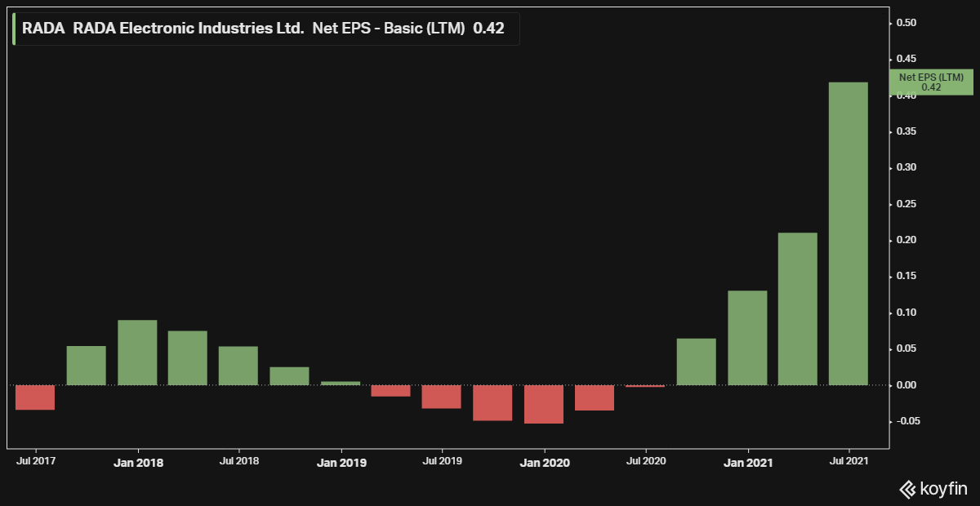
Task: Click the Jul 2018 date label
Action: [x=238, y=460]
